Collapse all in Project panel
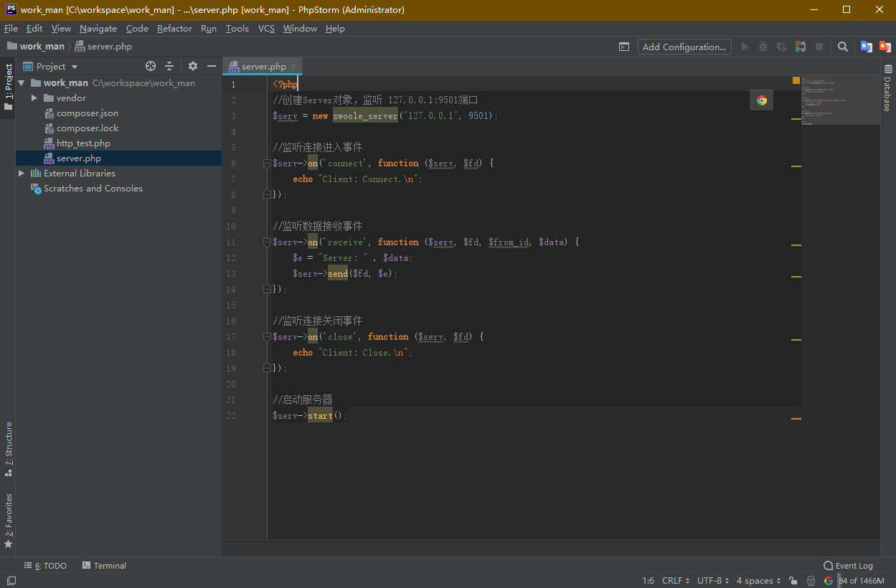 (x=169, y=66)
